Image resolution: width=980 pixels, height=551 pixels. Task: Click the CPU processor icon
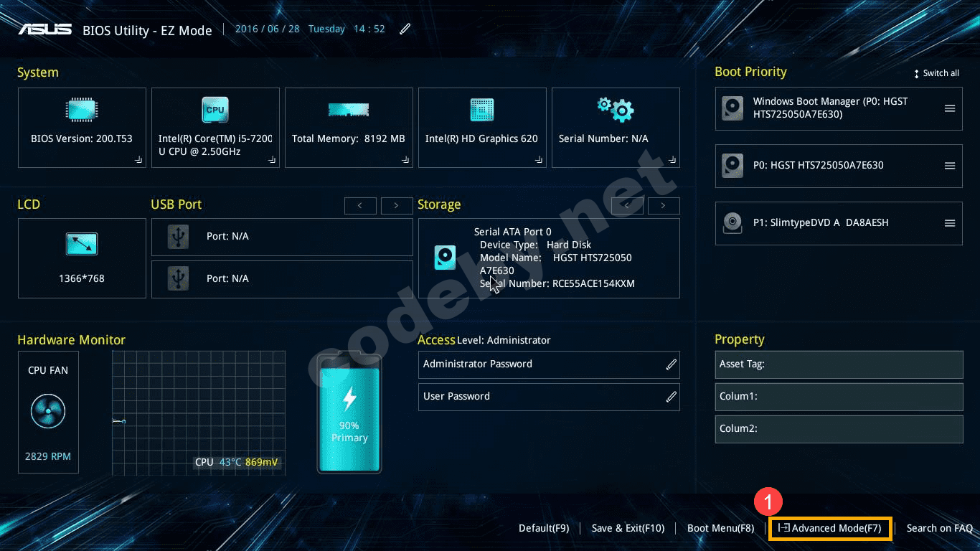click(215, 110)
